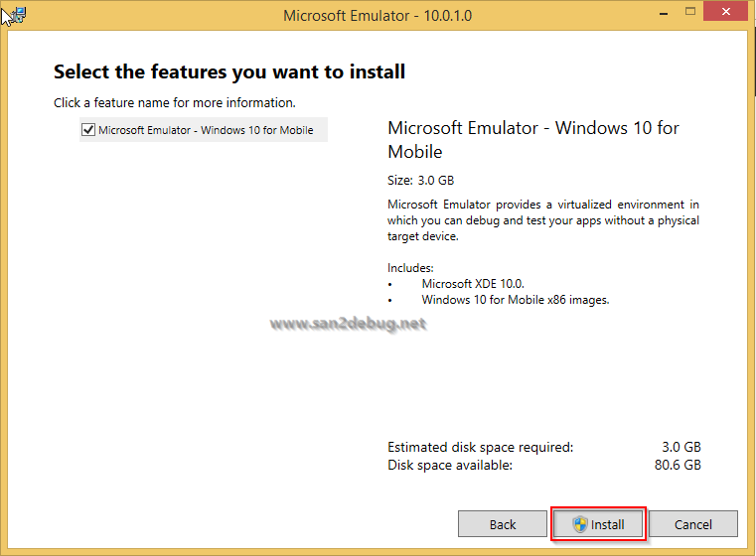Screen dimensions: 756x556
Task: Click the UAC shield icon on Install
Action: click(x=580, y=524)
